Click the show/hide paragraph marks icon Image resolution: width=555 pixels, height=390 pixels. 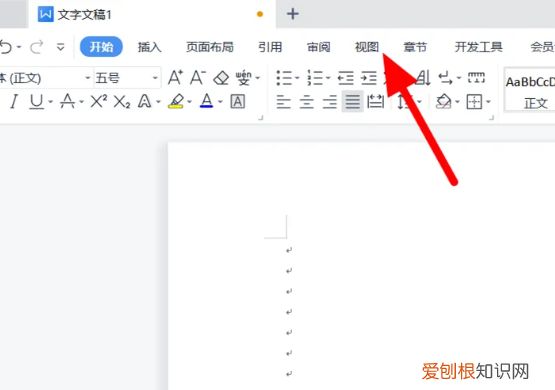[445, 78]
